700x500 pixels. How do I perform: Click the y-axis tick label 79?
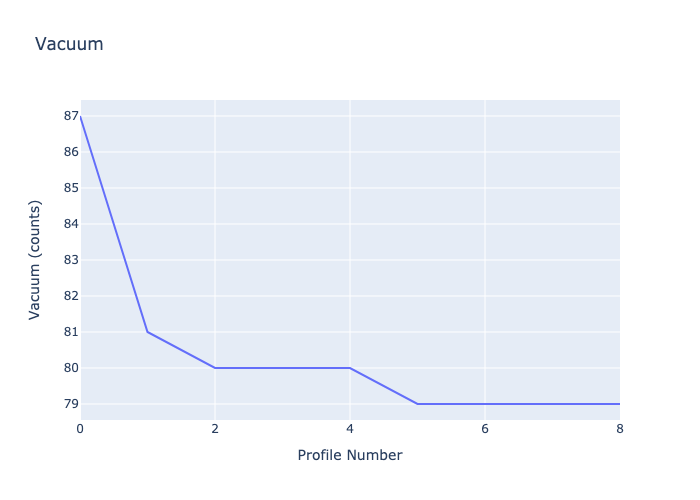point(71,404)
